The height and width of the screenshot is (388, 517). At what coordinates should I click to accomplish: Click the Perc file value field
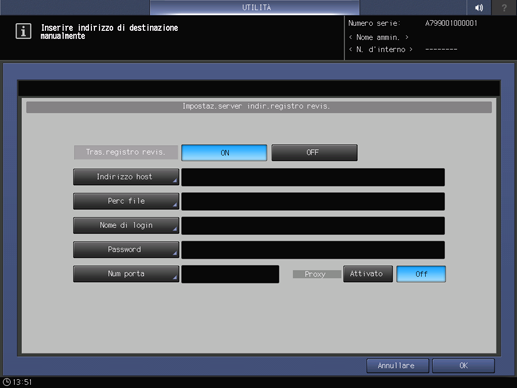313,201
